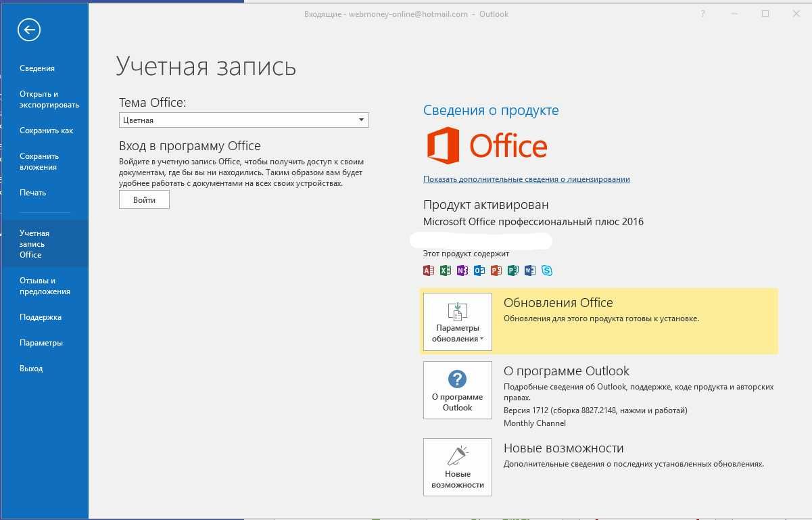Open Отзывы и предложения
Image resolution: width=812 pixels, height=520 pixels.
pyautogui.click(x=45, y=286)
